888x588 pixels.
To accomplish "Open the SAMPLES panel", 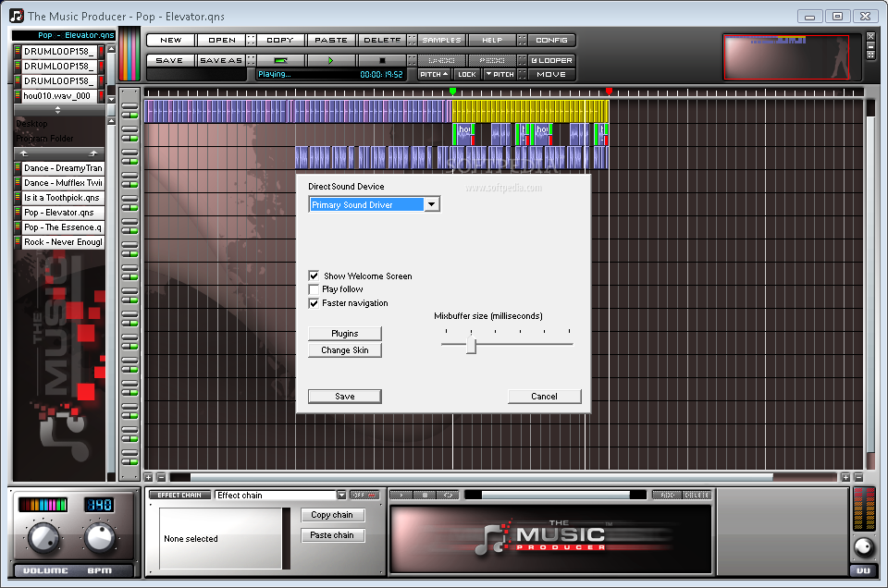I will click(442, 40).
